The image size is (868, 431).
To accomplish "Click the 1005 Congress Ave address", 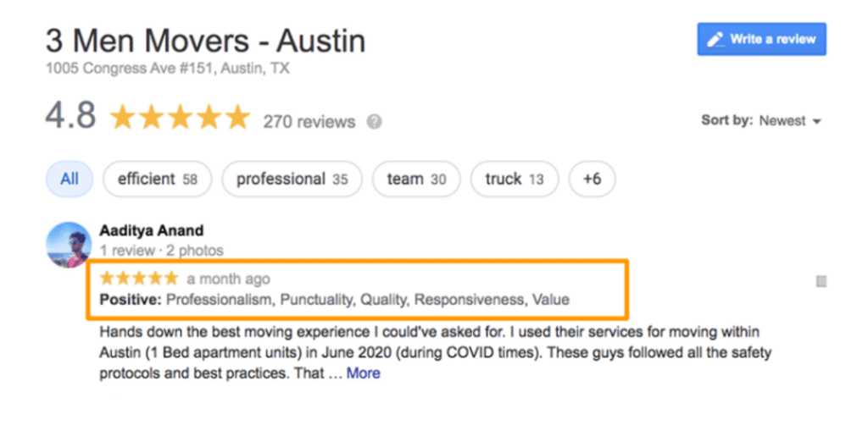I will 167,69.
